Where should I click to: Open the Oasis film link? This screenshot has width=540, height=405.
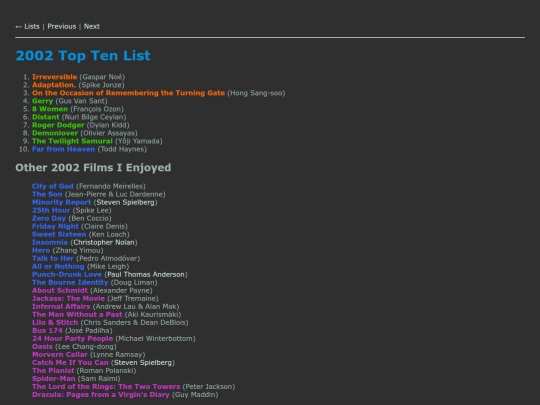click(x=42, y=346)
